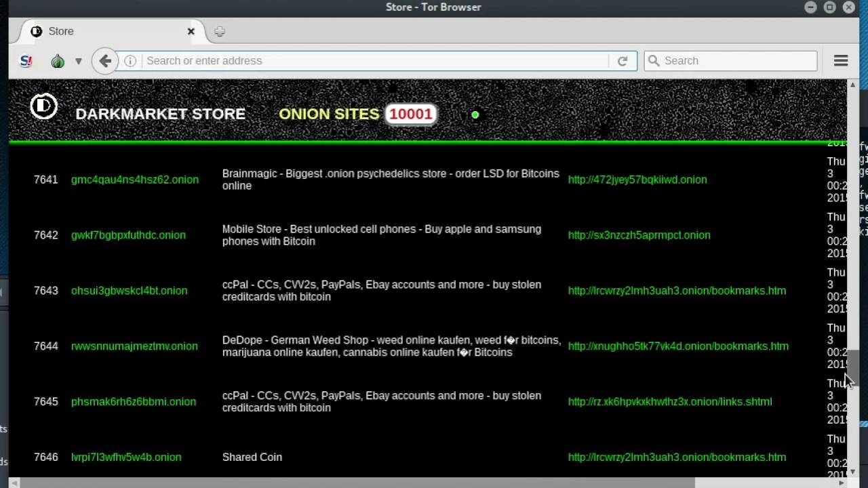Open http://sx3nzczh5aprmpct.onion link
This screenshot has height=488, width=868.
pyautogui.click(x=639, y=235)
